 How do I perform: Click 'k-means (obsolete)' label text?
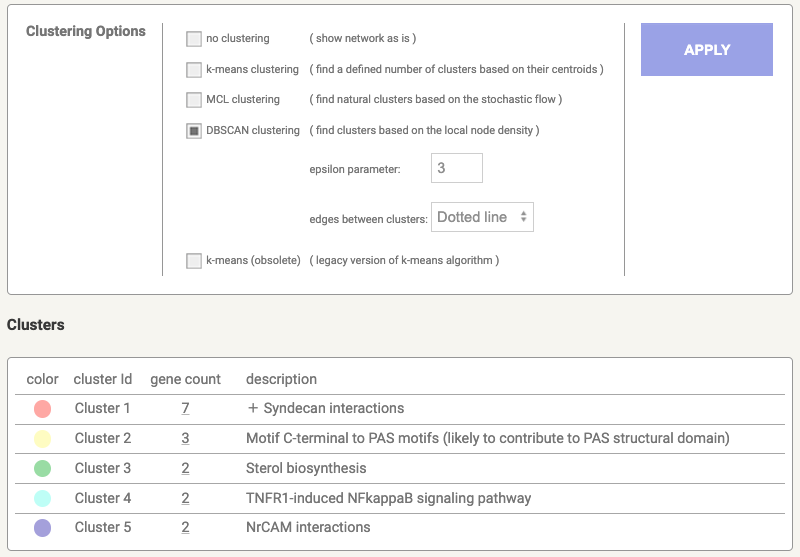coord(253,260)
